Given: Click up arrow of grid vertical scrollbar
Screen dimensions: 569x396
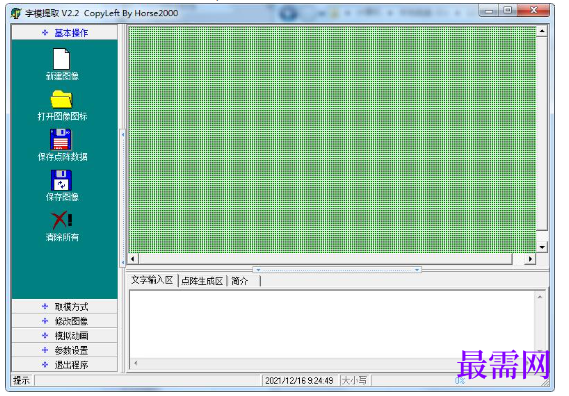Looking at the screenshot, I should (542, 31).
